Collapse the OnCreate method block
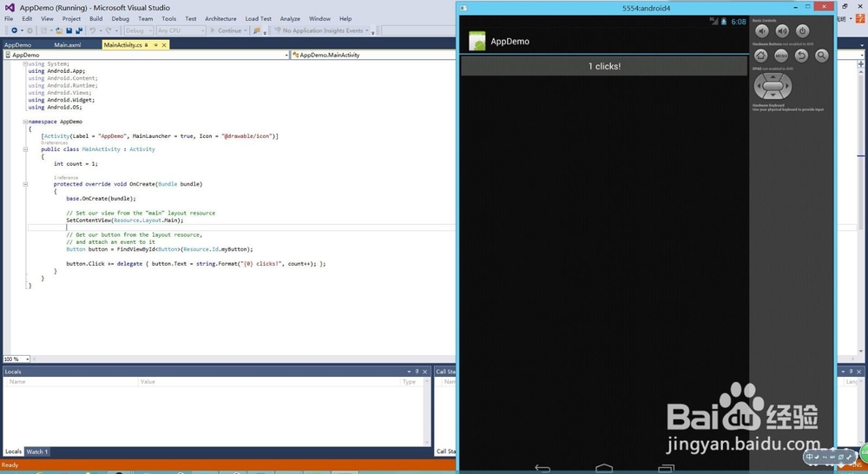 [x=25, y=184]
